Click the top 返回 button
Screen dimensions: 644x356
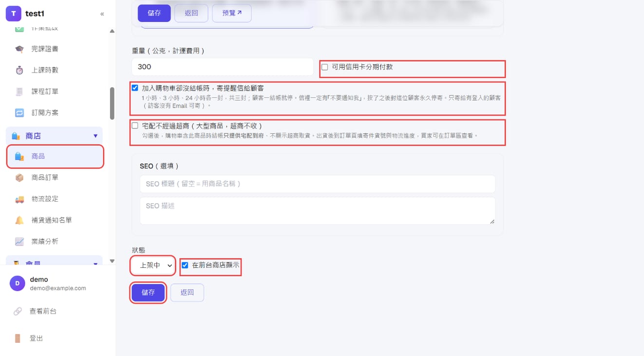191,13
